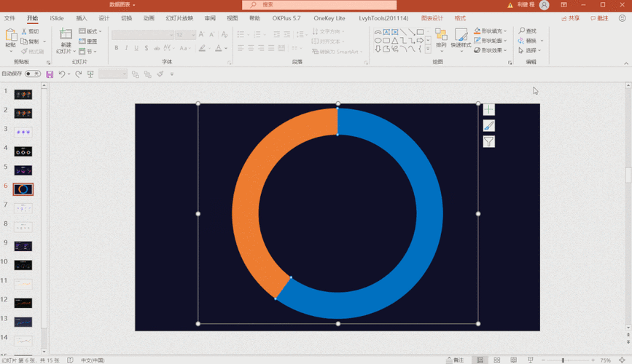Open the Section (节) dropdown
The image size is (632, 364).
(x=87, y=52)
